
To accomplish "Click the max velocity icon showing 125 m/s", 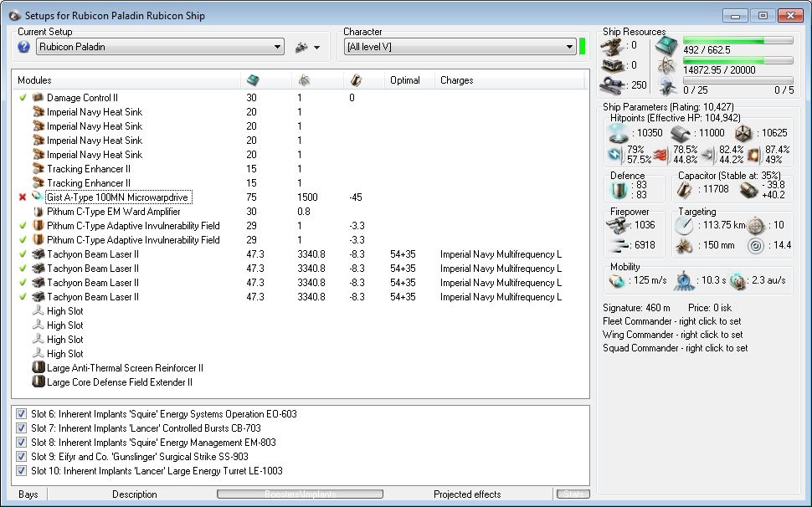I will tap(617, 281).
